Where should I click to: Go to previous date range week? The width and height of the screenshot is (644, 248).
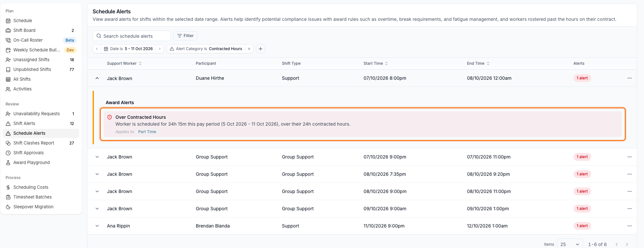pos(97,49)
